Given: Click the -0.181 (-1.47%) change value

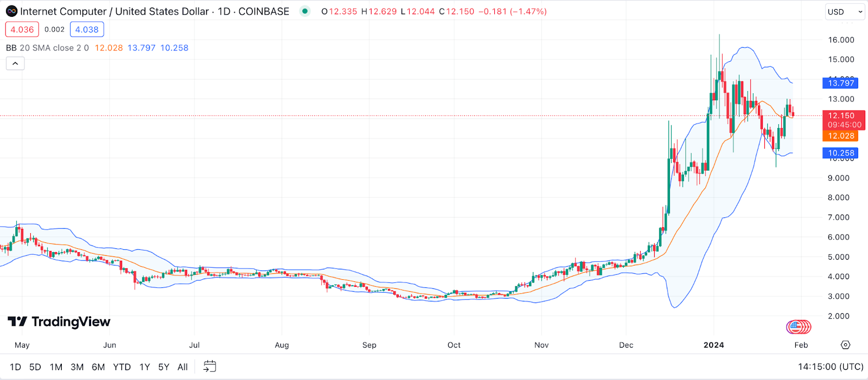Looking at the screenshot, I should coord(512,11).
